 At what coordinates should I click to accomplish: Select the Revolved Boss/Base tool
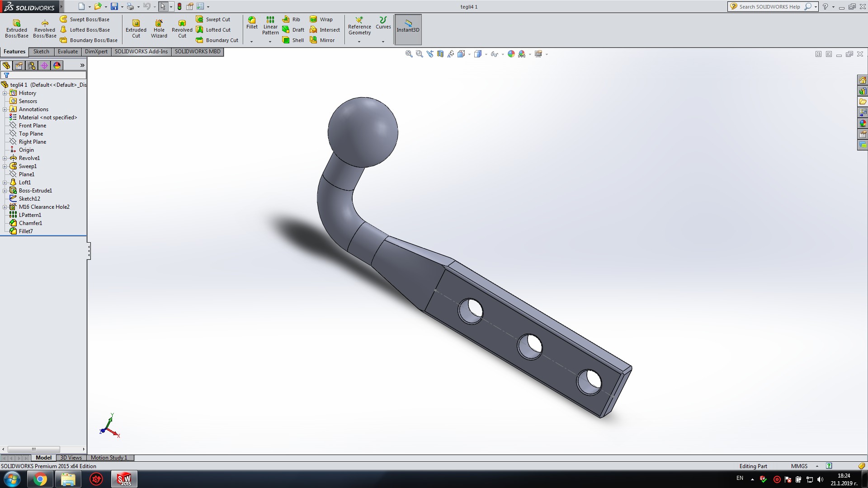45,28
